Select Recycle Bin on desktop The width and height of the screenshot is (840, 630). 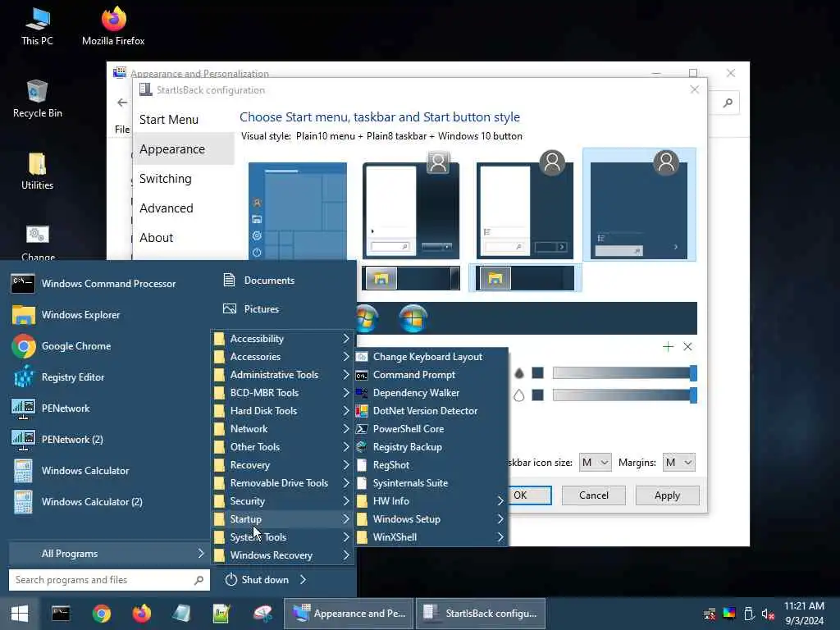(38, 98)
